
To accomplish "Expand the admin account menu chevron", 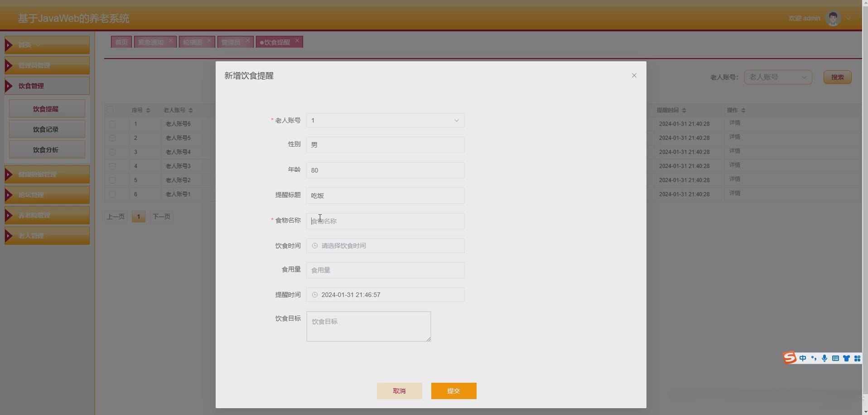I will [848, 18].
